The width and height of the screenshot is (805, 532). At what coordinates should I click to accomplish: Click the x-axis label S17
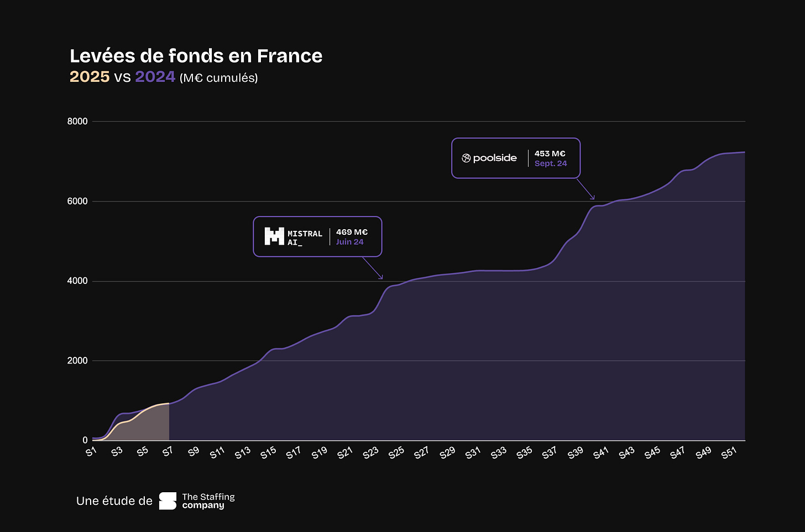coord(294,452)
